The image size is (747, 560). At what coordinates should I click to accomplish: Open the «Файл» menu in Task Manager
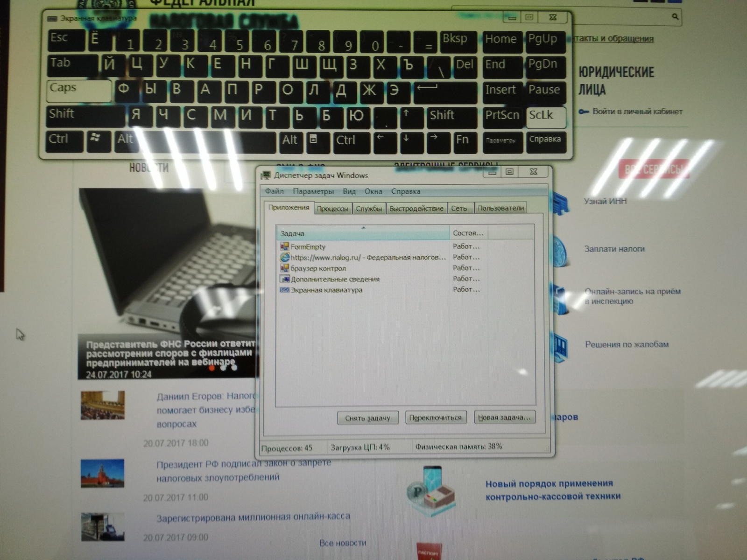(275, 191)
